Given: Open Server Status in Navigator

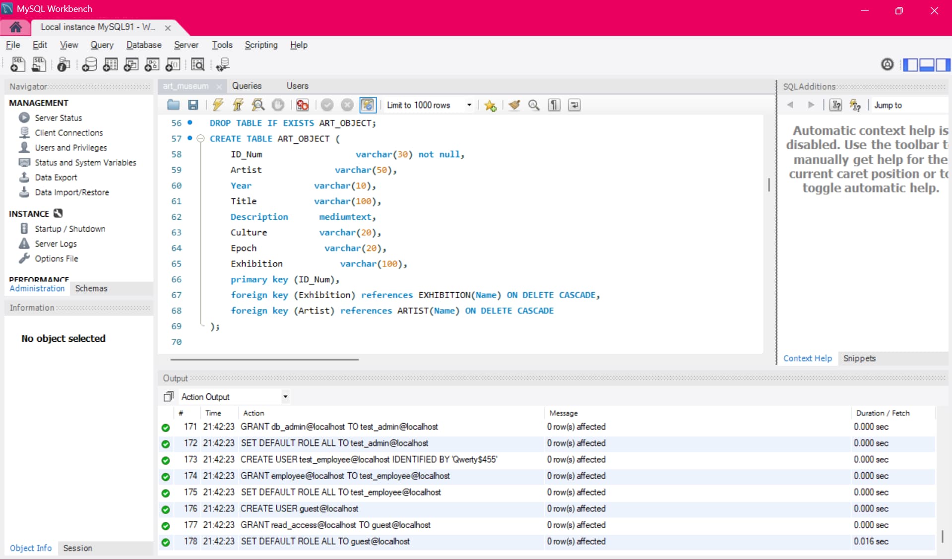Looking at the screenshot, I should pos(58,118).
